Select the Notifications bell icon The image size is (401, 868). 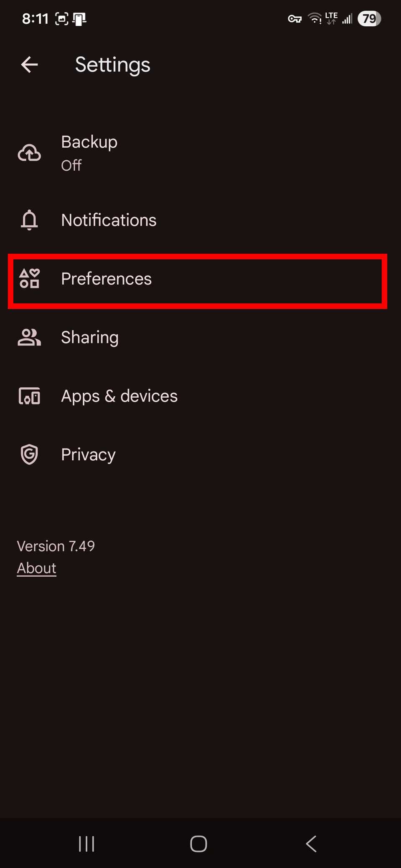29,220
